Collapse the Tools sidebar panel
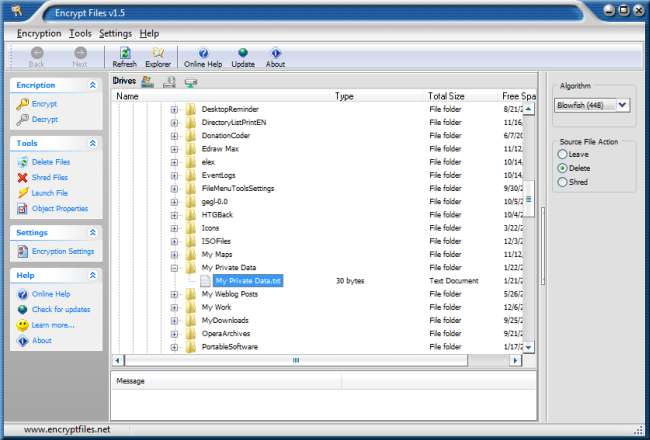Screen dimensions: 650x440 pyautogui.click(x=92, y=143)
